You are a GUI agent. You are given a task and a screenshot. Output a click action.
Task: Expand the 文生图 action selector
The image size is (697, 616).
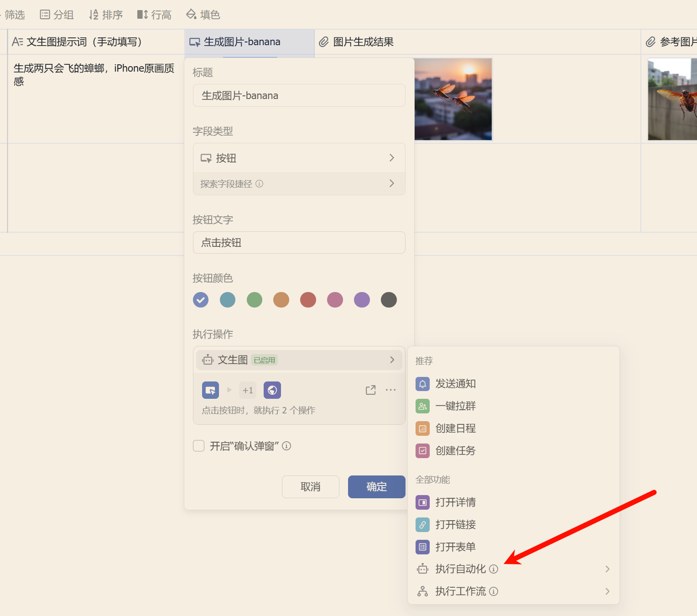[299, 360]
